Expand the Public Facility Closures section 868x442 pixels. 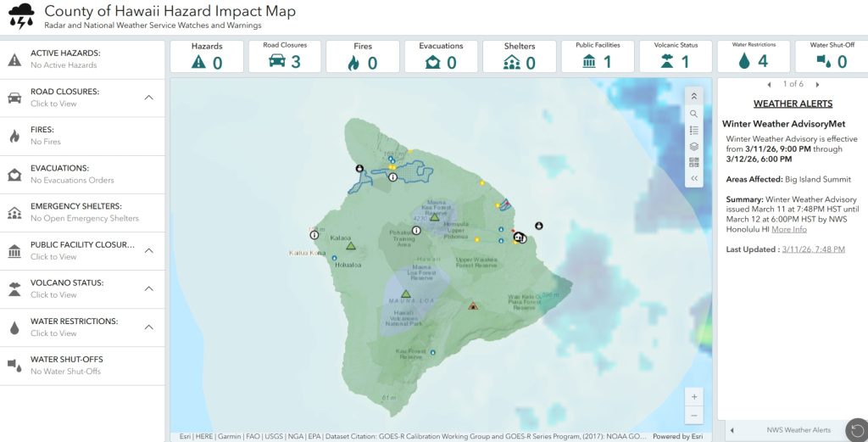tap(149, 250)
